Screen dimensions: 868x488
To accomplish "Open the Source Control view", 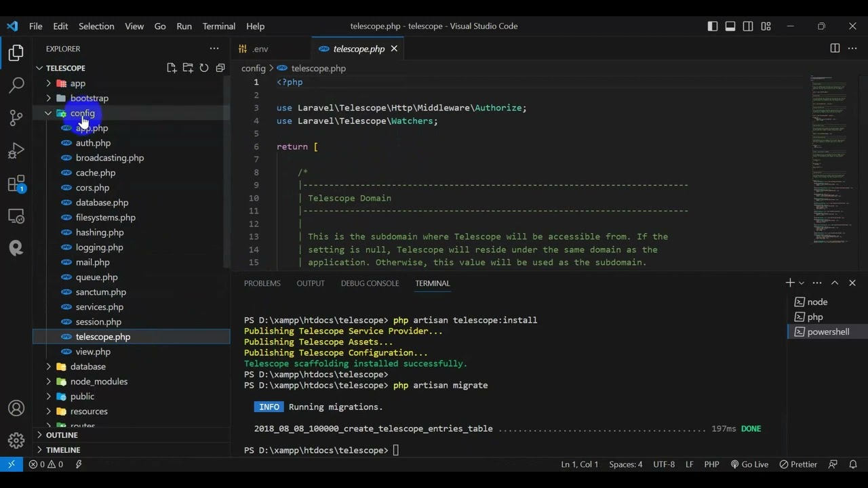I will point(16,118).
